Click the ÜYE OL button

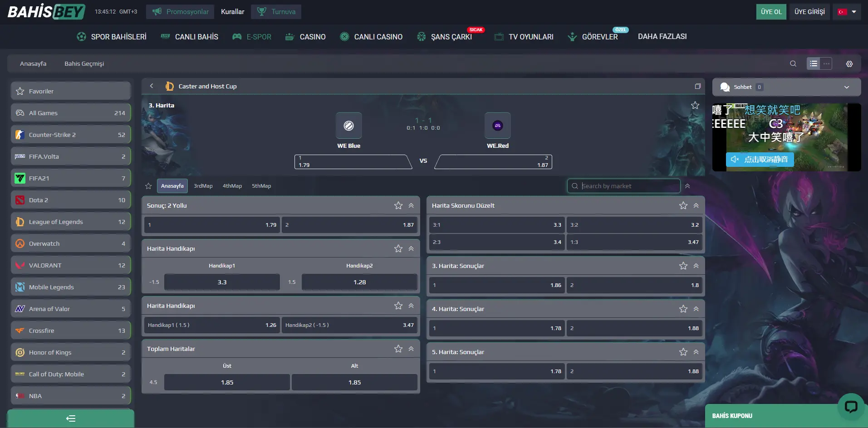pos(771,12)
